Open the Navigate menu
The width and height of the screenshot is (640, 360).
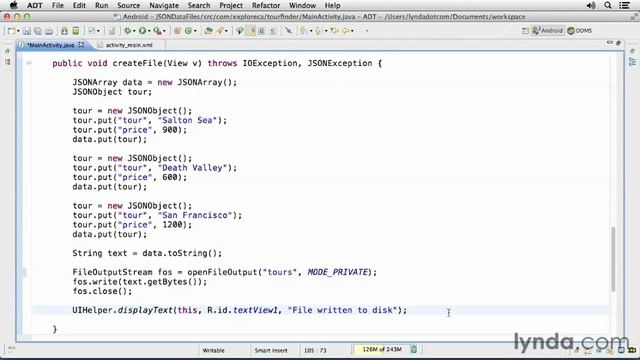164,5
